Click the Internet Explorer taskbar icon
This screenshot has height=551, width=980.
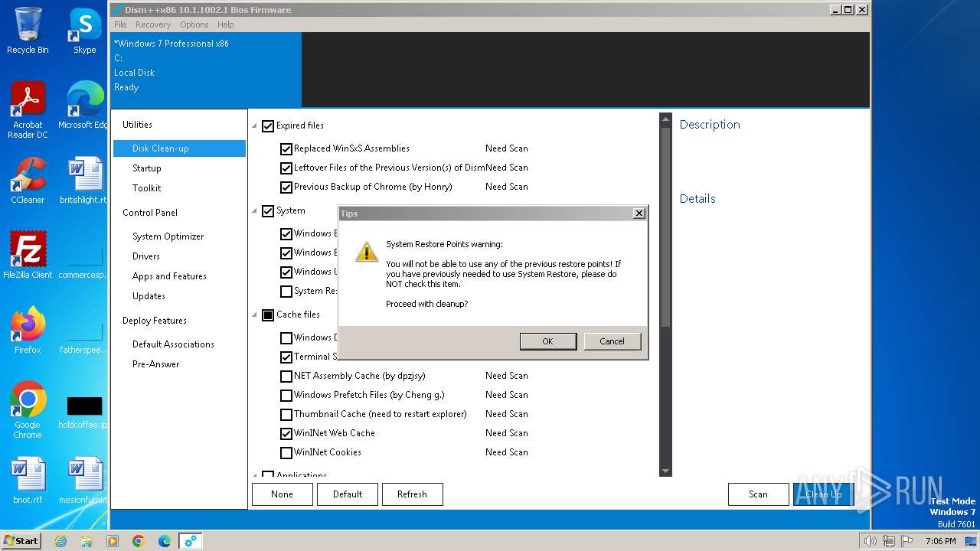(x=60, y=541)
